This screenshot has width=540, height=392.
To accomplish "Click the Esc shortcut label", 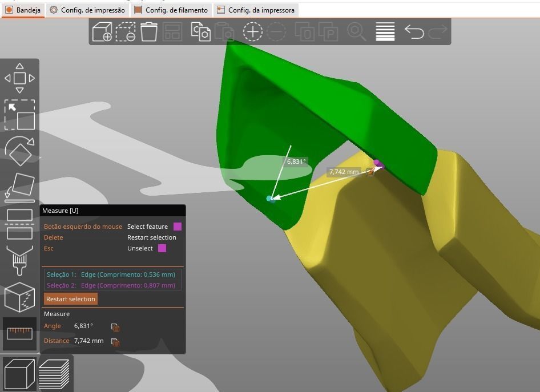I will pos(49,248).
